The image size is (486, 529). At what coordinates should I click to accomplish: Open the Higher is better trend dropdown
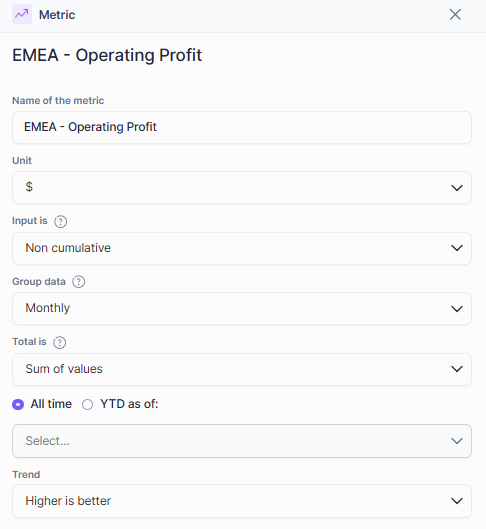[x=242, y=501]
